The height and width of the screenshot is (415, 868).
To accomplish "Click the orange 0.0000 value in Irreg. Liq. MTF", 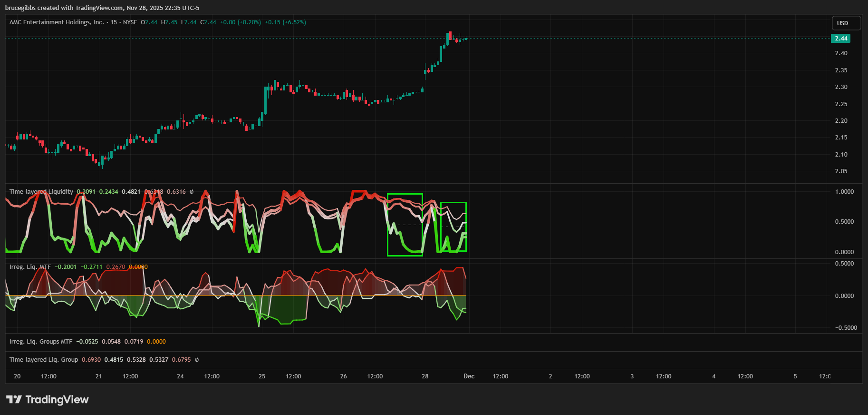I will click(138, 267).
